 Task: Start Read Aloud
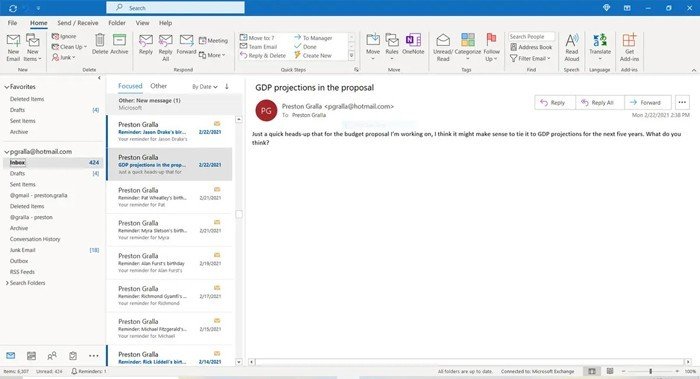(x=571, y=47)
